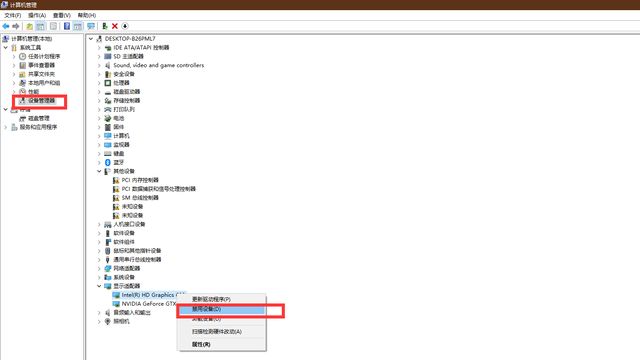Screen dimensions: 640x360
Task: Select PCI 数据捕获和信号处理控制器 device
Action: pyautogui.click(x=159, y=189)
